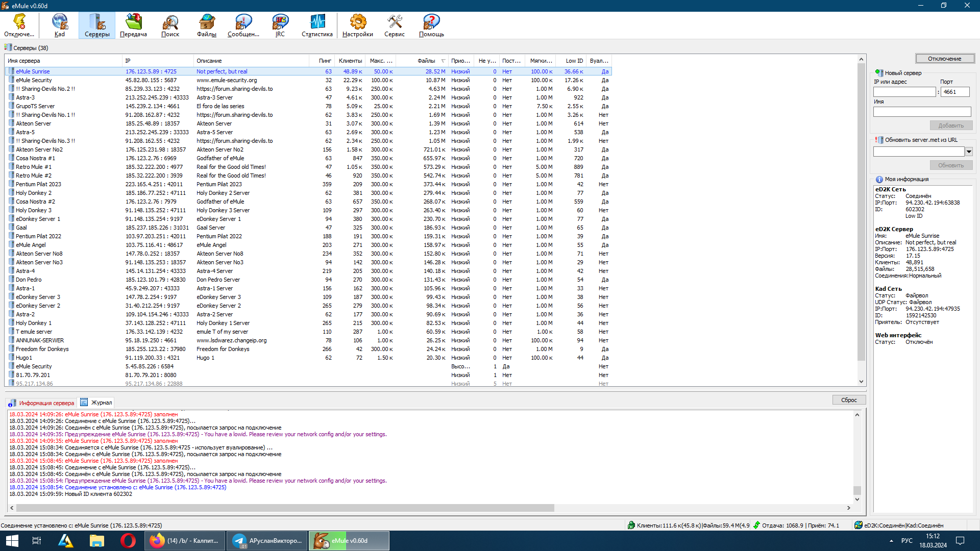The width and height of the screenshot is (980, 551).
Task: Click the eMule Sunrise server name in eD2K Сервер info
Action: point(922,236)
